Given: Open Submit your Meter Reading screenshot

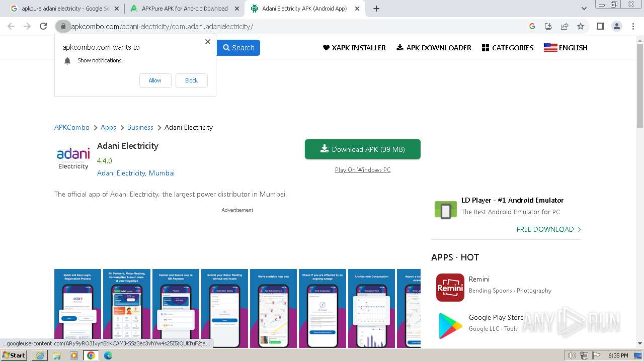Looking at the screenshot, I should coord(224,308).
